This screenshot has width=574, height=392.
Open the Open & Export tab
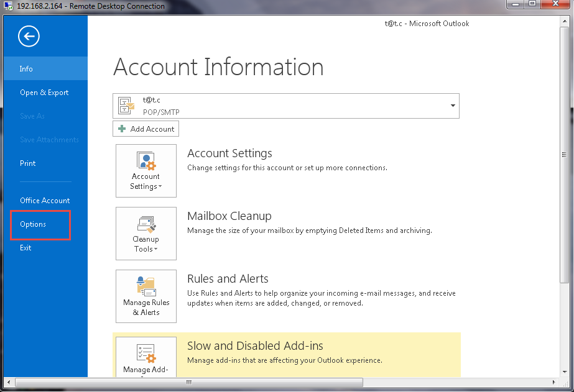click(x=45, y=93)
